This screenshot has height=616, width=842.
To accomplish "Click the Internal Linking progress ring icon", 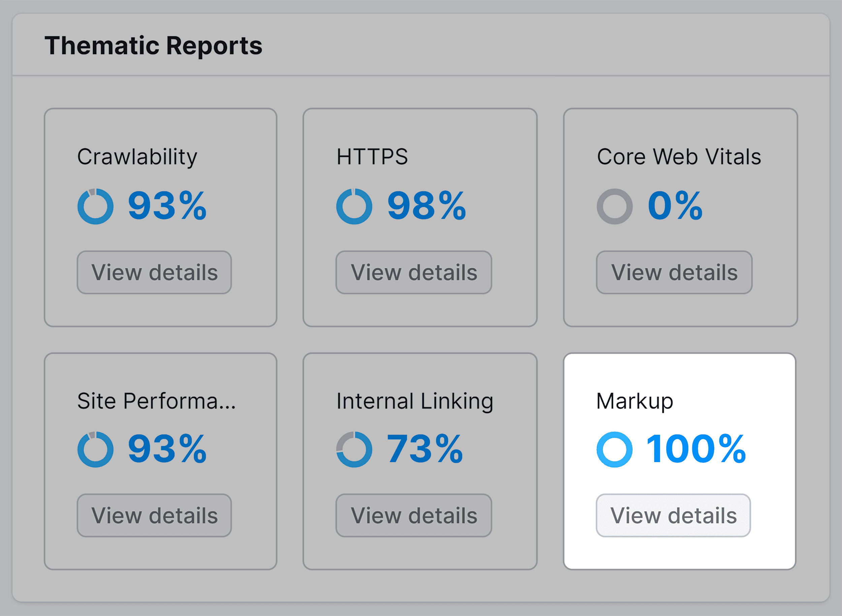I will click(355, 449).
